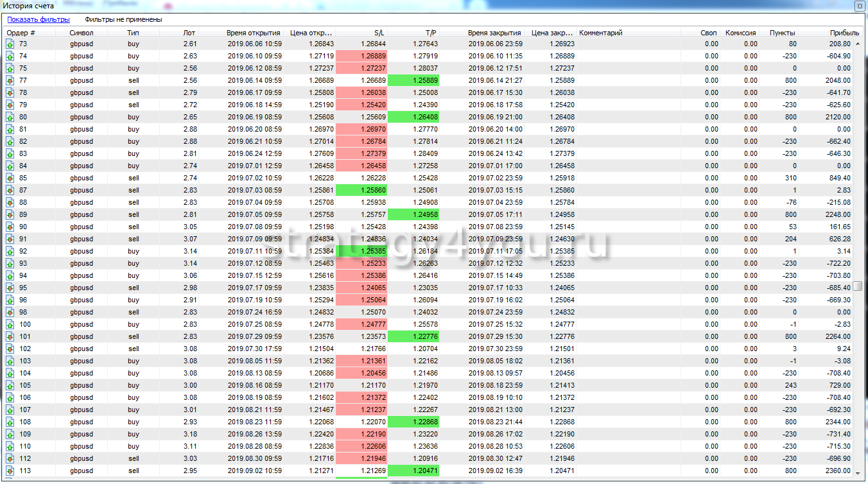The height and width of the screenshot is (484, 868).
Task: Select the icon beside order 80
Action: tap(10, 117)
